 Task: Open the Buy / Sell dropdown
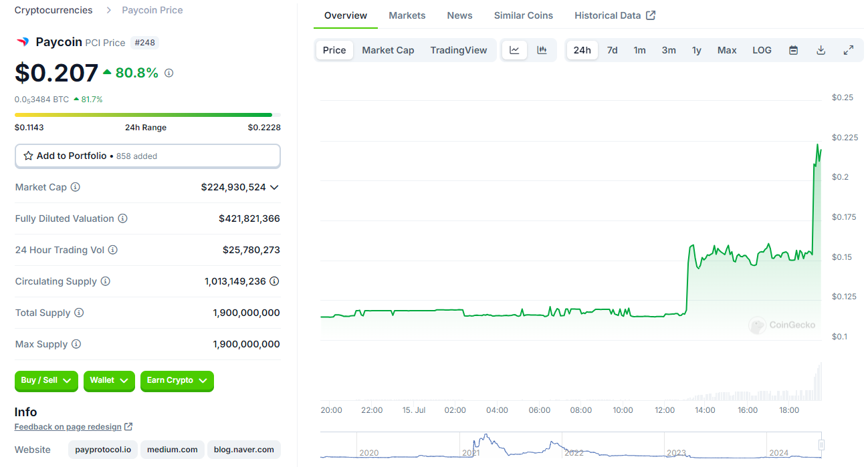46,381
